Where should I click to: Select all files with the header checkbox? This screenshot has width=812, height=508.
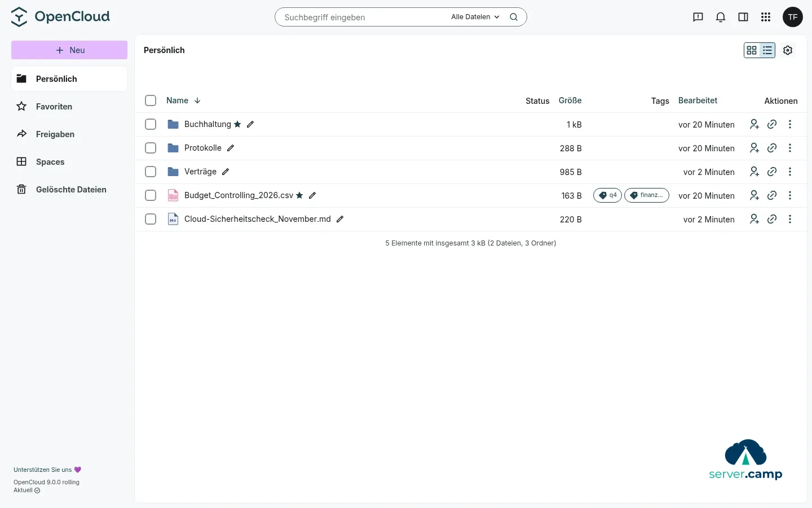(x=151, y=100)
